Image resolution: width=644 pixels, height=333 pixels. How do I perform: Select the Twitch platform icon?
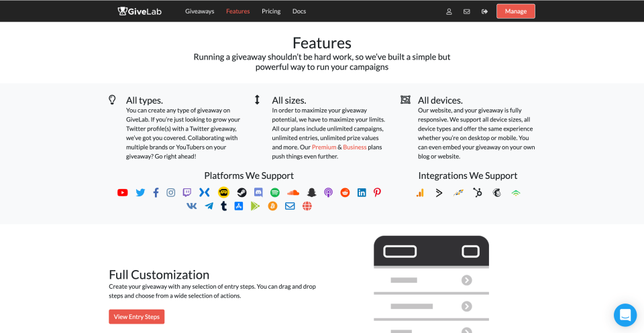coord(187,192)
